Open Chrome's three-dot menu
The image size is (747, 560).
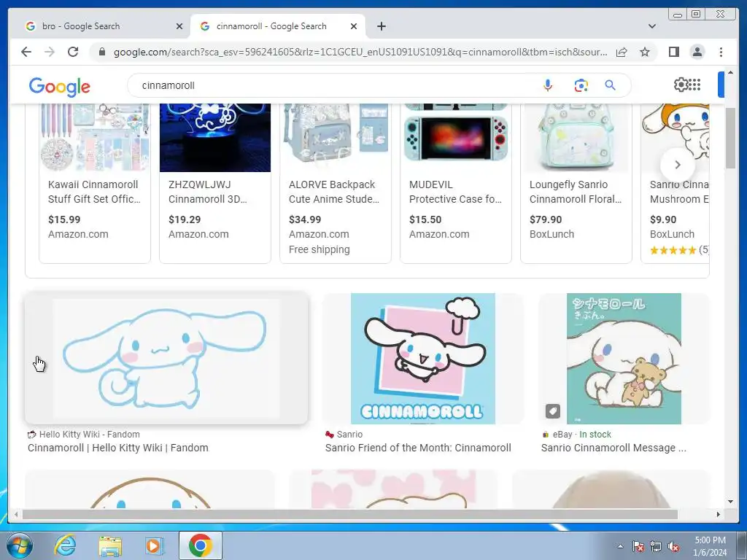[721, 52]
